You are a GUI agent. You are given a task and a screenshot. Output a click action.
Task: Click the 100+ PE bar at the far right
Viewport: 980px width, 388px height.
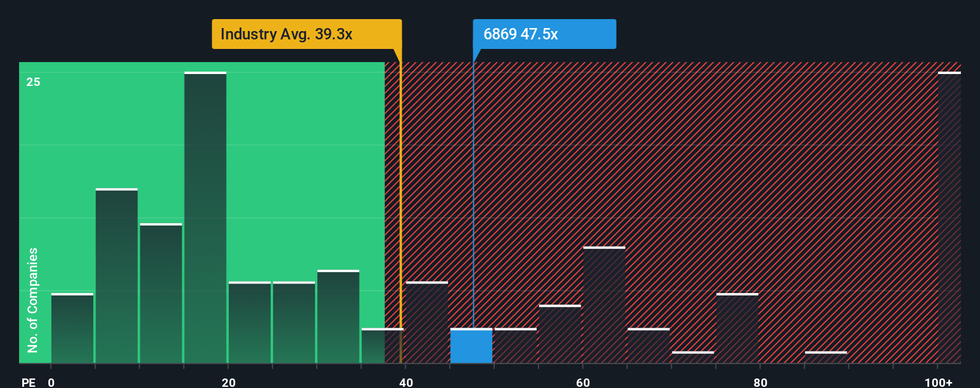pos(950,217)
